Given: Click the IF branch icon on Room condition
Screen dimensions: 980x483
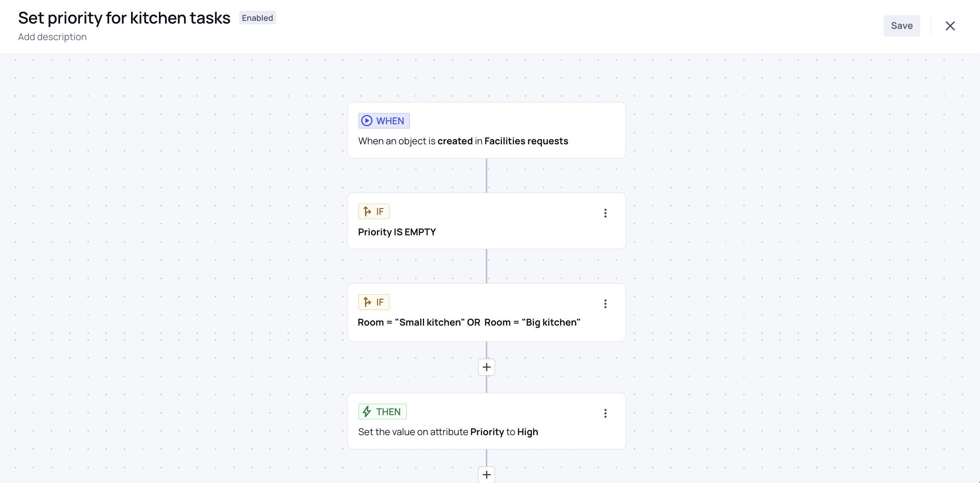Looking at the screenshot, I should [367, 302].
